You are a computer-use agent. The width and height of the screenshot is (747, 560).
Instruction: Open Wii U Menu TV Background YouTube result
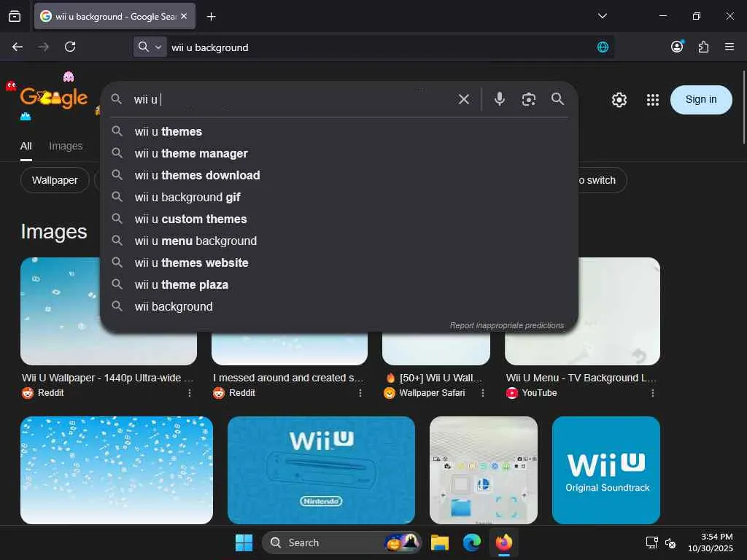pos(581,378)
